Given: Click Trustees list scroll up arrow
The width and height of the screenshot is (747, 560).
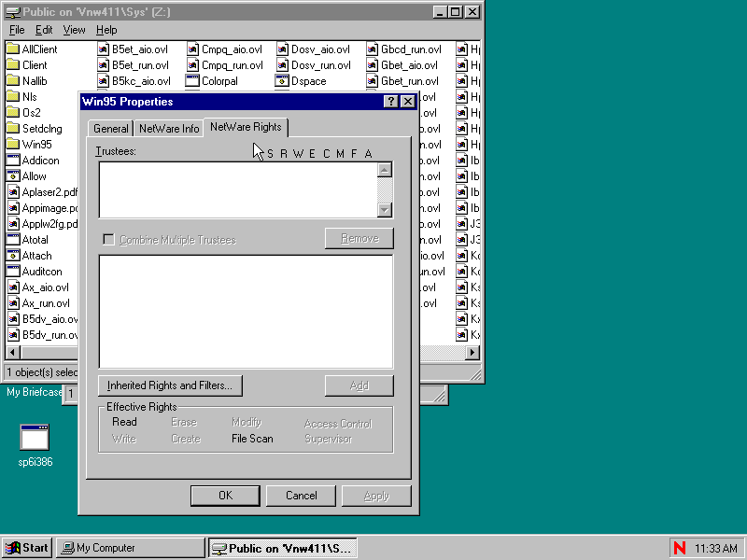Looking at the screenshot, I should pos(385,170).
